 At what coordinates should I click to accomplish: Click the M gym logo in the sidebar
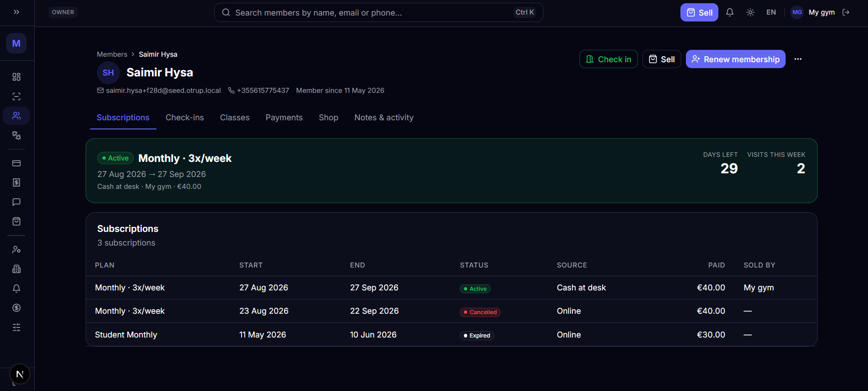(16, 43)
